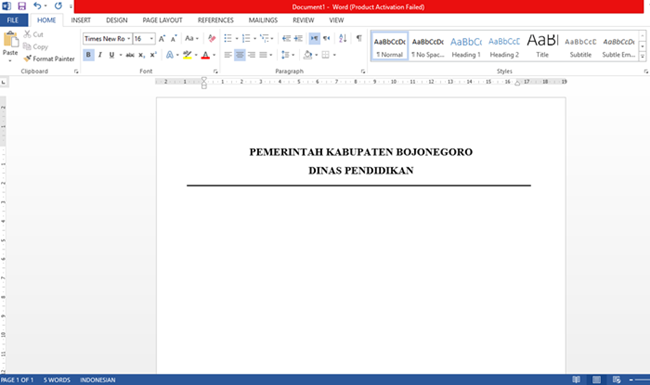The image size is (650, 385).
Task: Expand the Styles gallery with the More arrow
Action: coord(643,57)
